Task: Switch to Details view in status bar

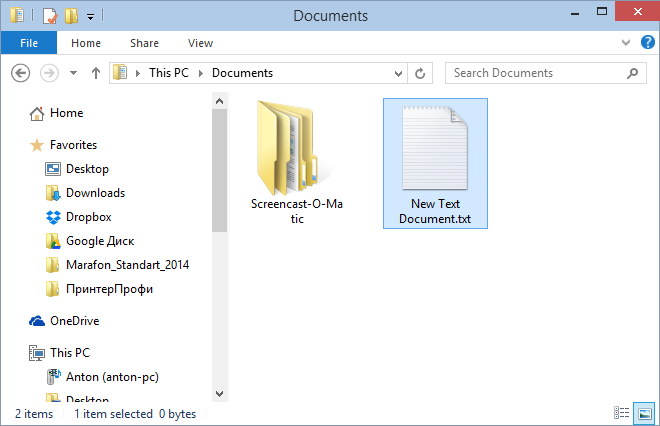Action: point(621,413)
